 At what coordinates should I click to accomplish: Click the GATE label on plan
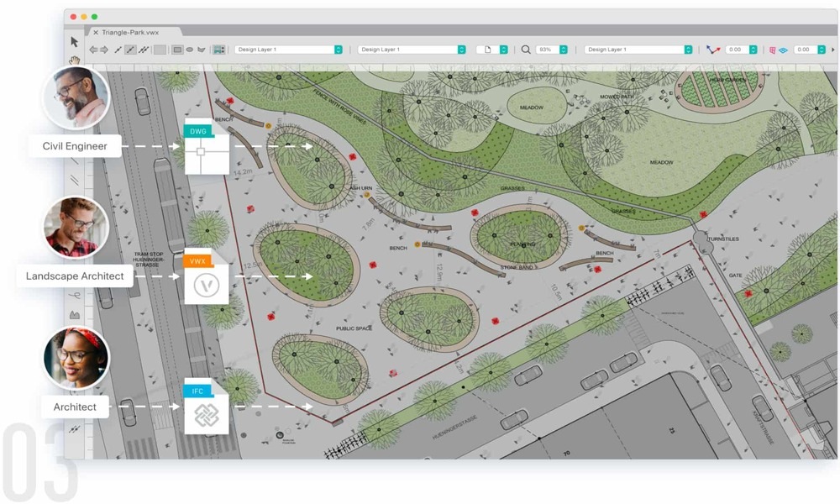[736, 276]
